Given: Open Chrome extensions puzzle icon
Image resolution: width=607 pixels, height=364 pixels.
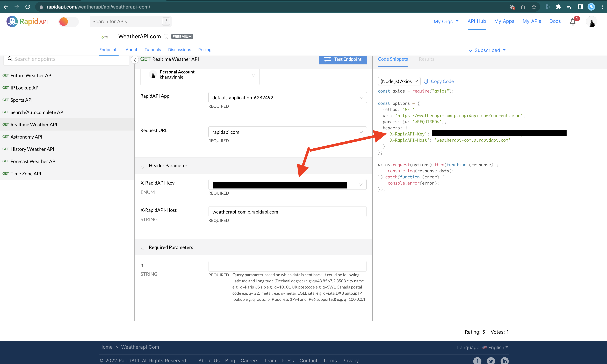Looking at the screenshot, I should point(559,7).
